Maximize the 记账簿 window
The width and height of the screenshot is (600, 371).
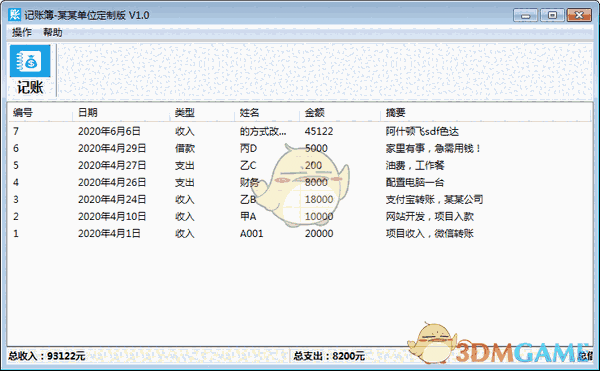(x=552, y=15)
